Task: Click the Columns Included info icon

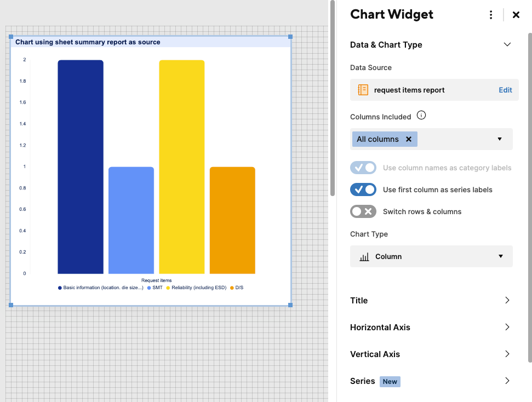Action: coord(421,116)
